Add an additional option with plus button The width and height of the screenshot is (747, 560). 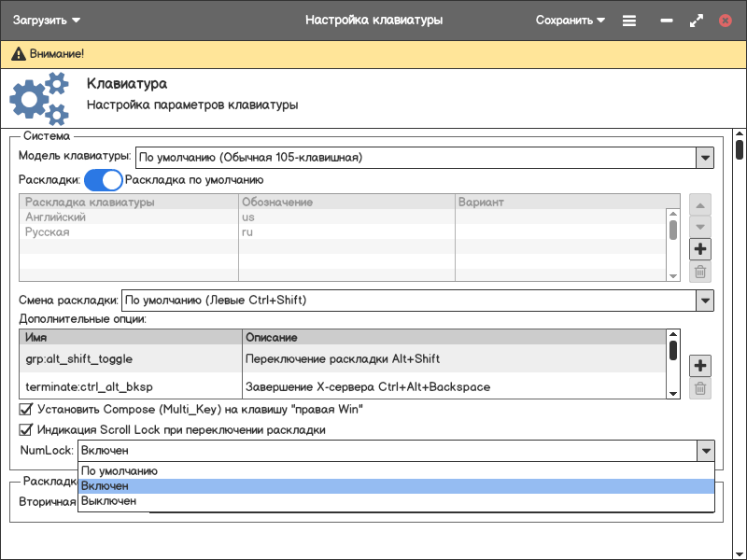tap(700, 365)
